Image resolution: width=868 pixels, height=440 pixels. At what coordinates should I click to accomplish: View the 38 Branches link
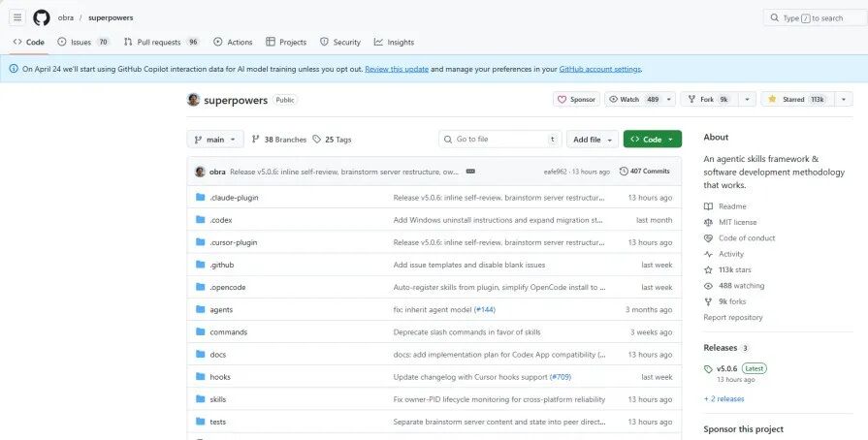click(x=279, y=140)
